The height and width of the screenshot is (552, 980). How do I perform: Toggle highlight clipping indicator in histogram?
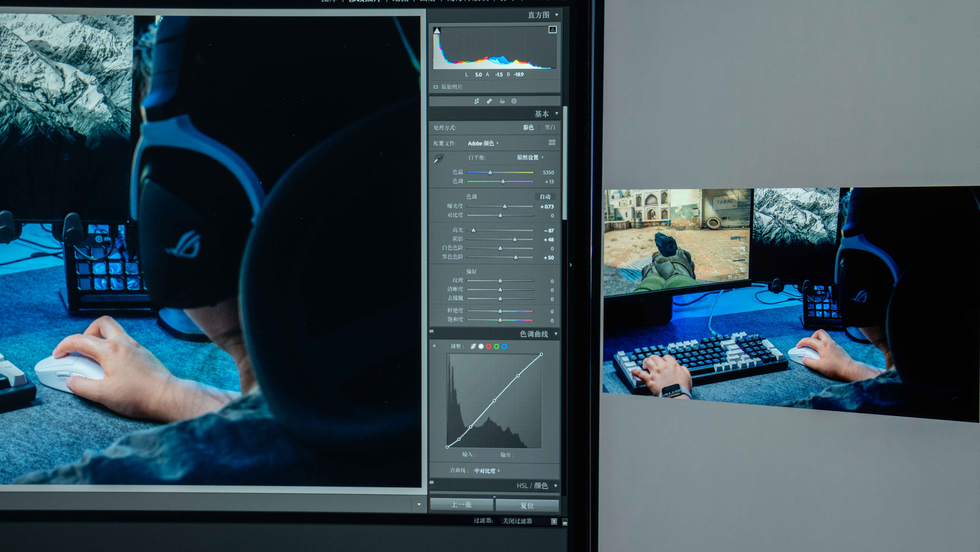point(552,30)
